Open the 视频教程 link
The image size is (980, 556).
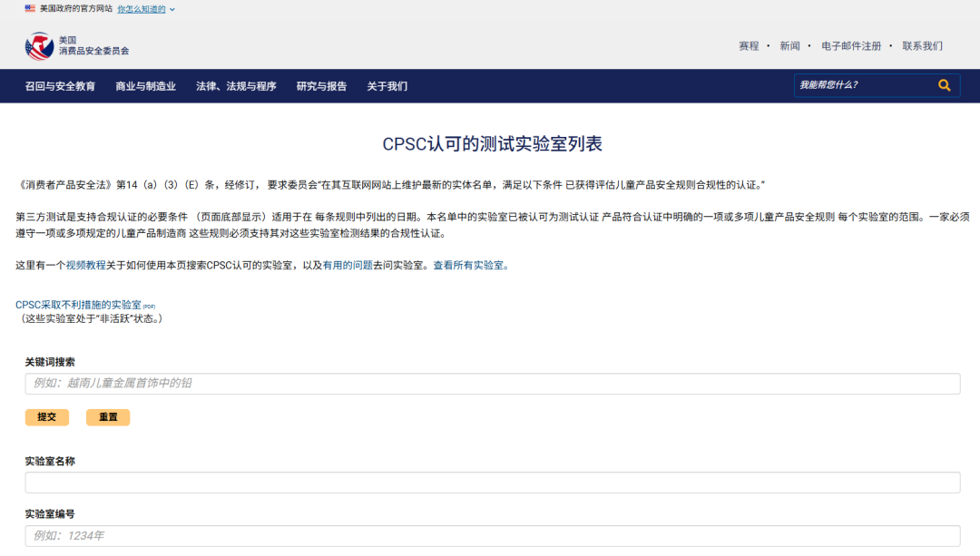coord(85,266)
